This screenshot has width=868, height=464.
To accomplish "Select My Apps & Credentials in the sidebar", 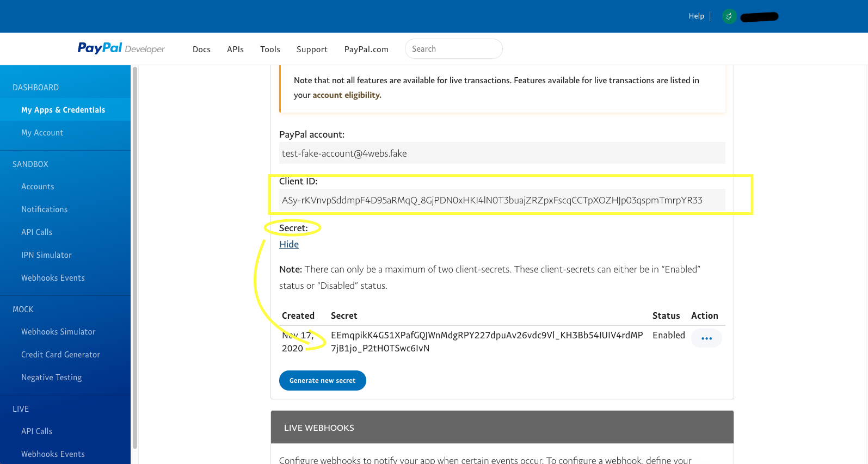I will tap(65, 110).
